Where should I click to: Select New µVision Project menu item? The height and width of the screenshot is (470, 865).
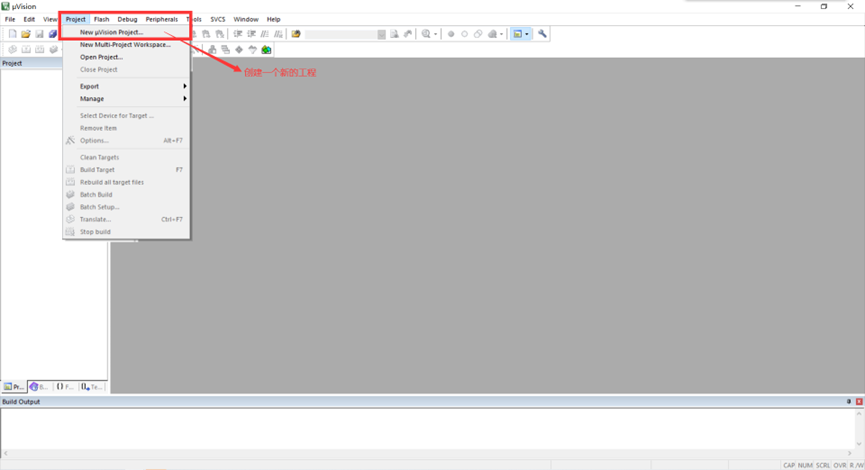(x=111, y=32)
